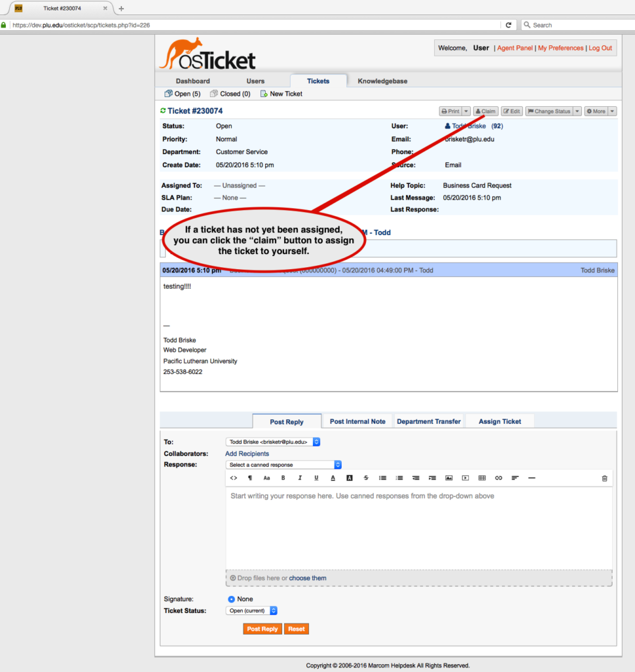
Task: Open the canned response dropdown
Action: 283,465
